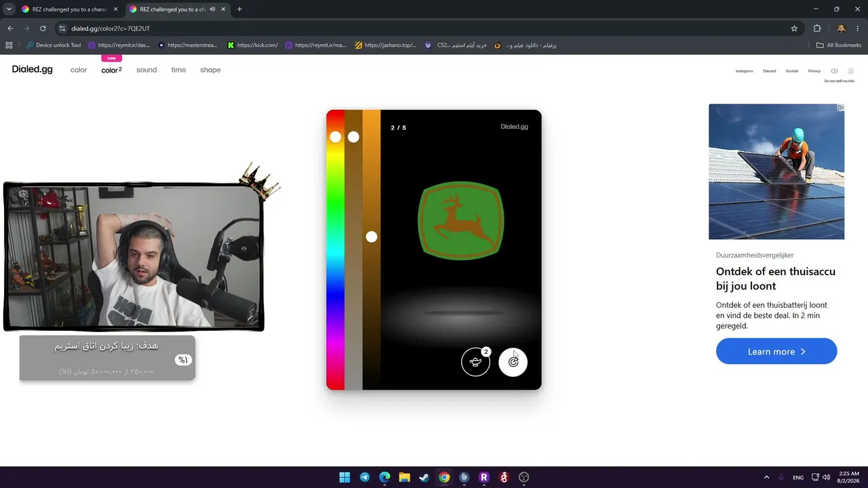The image size is (868, 488).
Task: Open the Socials link
Action: (792, 71)
